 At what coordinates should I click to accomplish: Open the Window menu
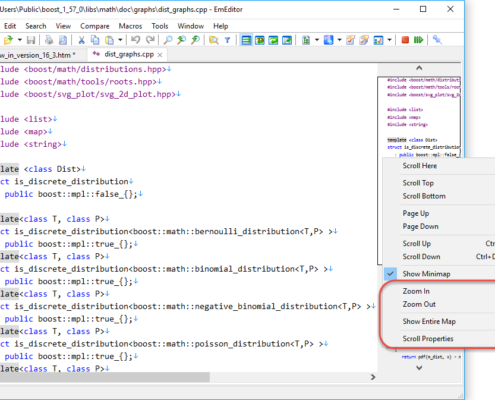[190, 26]
